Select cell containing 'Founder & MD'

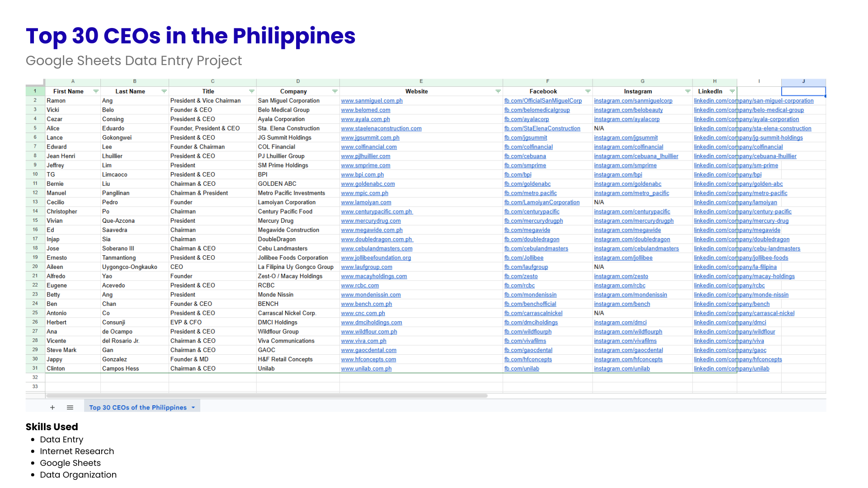212,360
